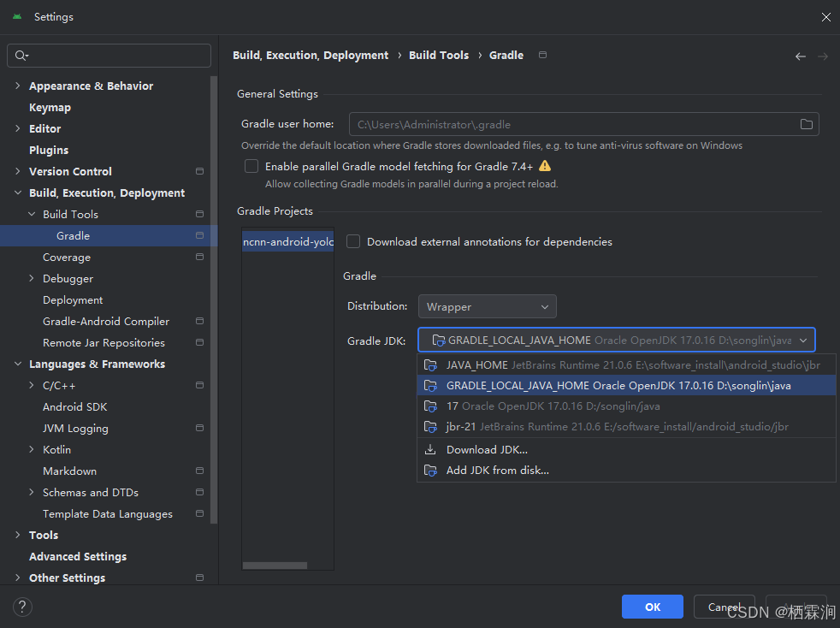This screenshot has height=628, width=840.
Task: Click the project-level icon beside Gradle breadcrumb
Action: pos(542,55)
